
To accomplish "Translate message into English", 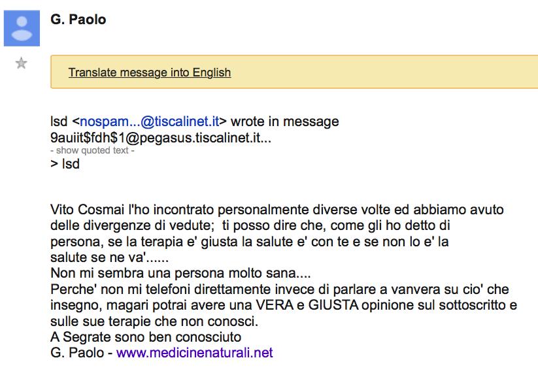I will tap(150, 73).
